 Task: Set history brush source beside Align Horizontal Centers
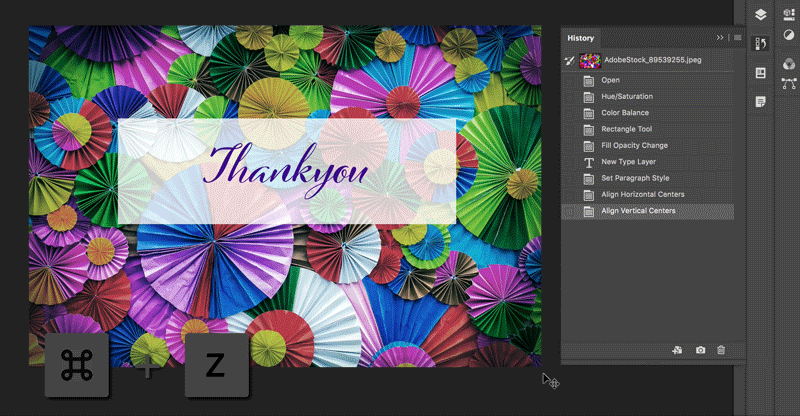[x=570, y=195]
